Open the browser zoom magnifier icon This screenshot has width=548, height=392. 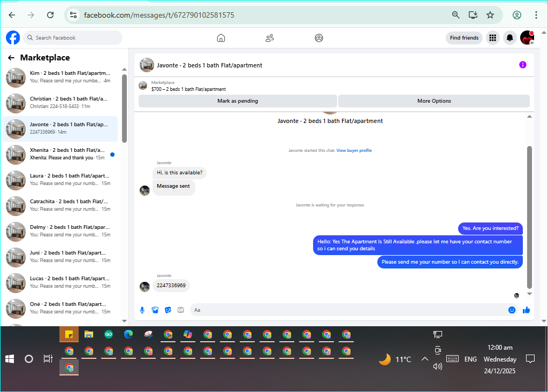click(456, 15)
